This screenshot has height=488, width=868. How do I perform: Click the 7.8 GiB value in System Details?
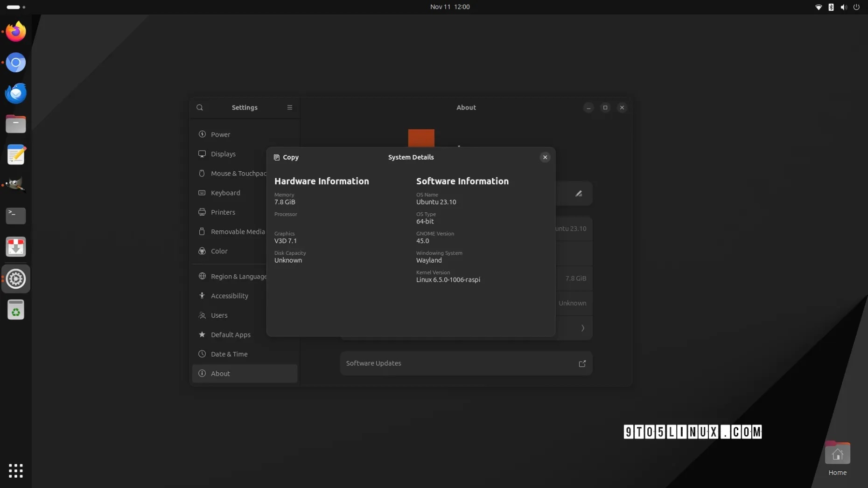pos(285,202)
